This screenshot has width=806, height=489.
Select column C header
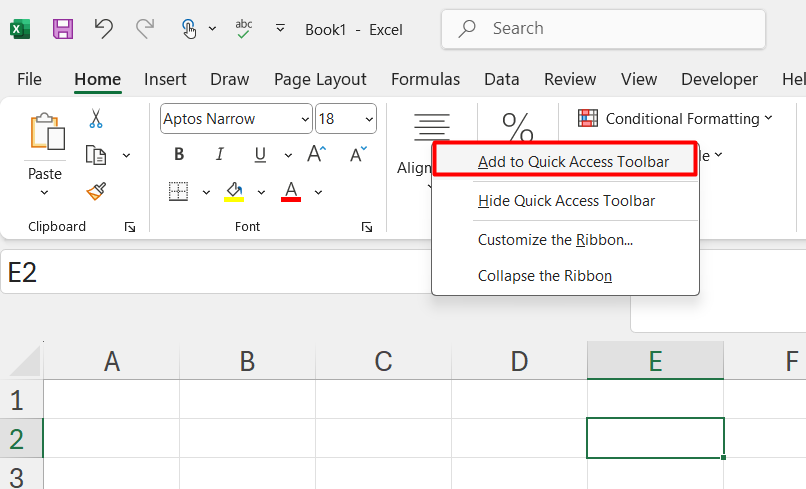(x=383, y=361)
